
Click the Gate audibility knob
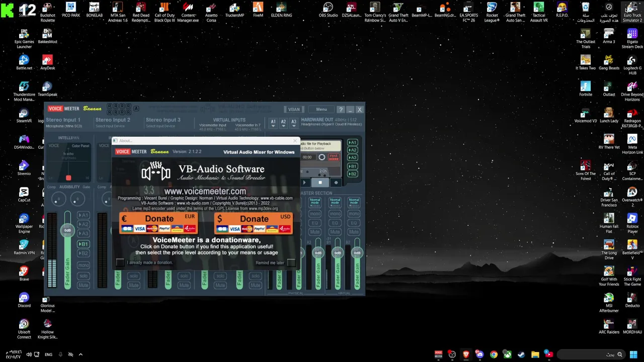pyautogui.click(x=77, y=200)
